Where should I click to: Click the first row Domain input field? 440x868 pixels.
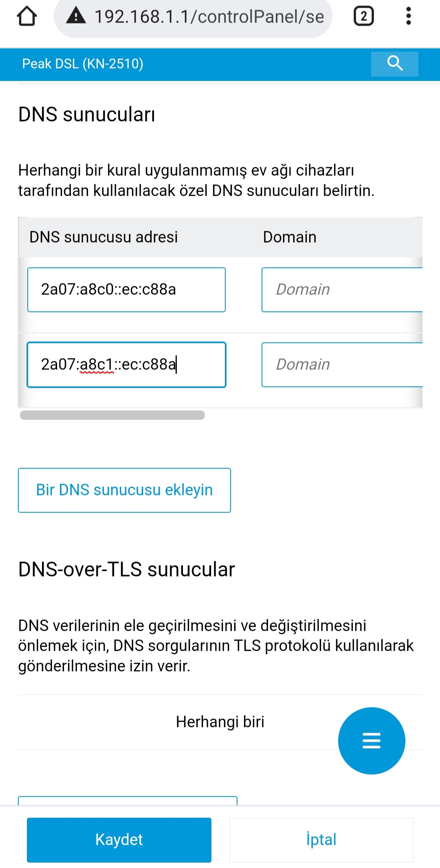coord(342,289)
